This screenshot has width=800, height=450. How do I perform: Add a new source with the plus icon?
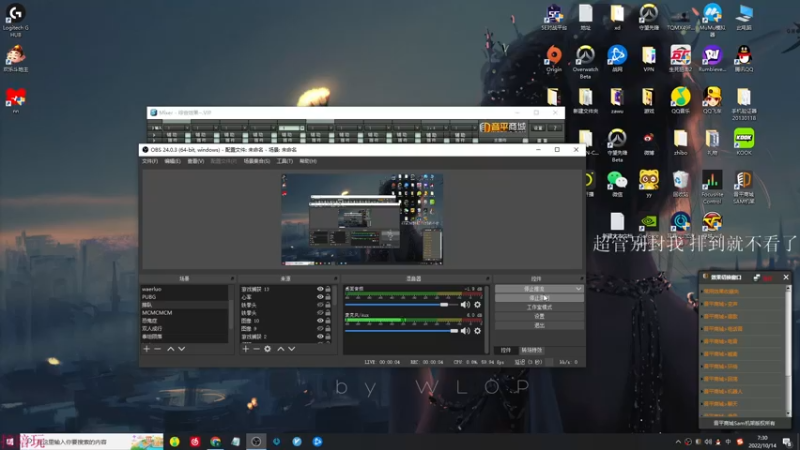point(245,349)
